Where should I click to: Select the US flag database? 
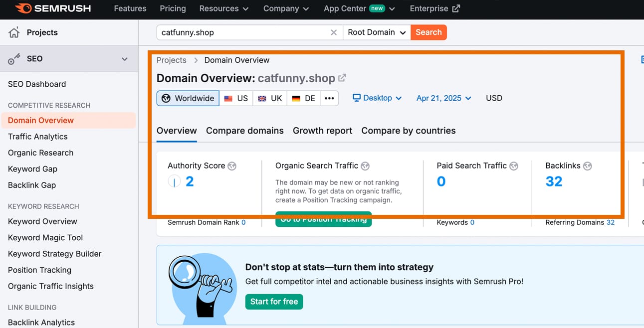236,98
